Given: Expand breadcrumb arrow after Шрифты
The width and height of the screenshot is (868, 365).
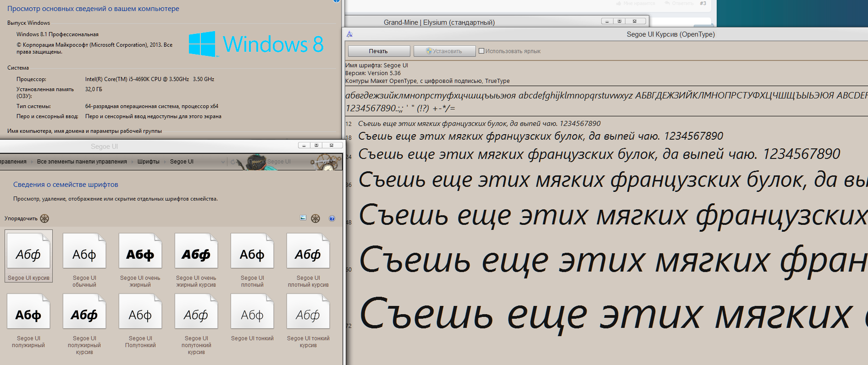Looking at the screenshot, I should (165, 162).
